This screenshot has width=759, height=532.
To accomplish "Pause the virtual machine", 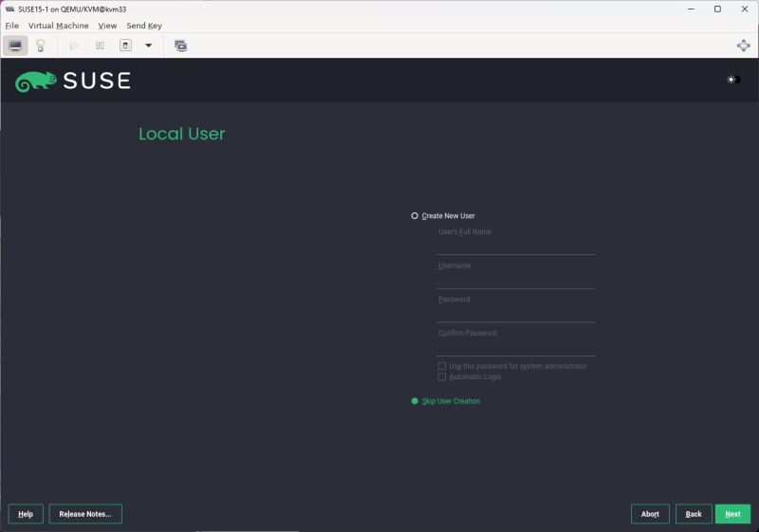I will 100,46.
